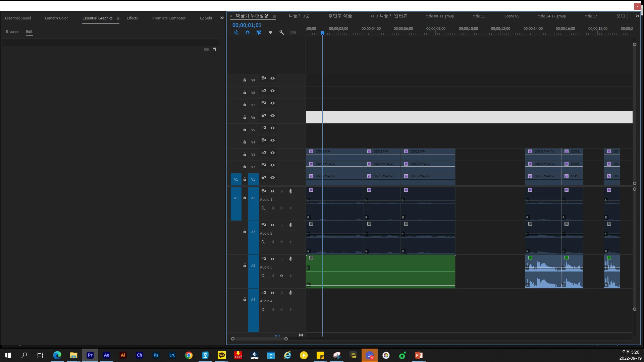Expand hidden workspace panels overflow chevron
Image resolution: width=644 pixels, height=362 pixels.
[x=222, y=18]
